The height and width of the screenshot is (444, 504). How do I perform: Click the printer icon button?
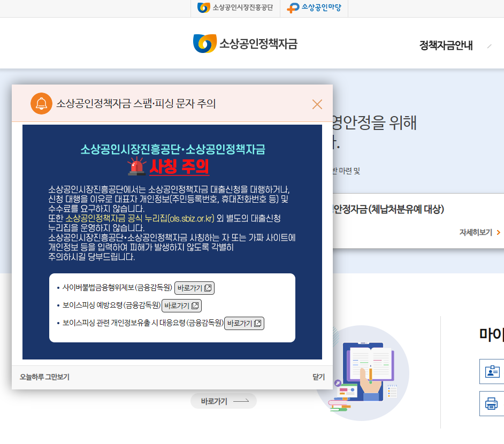pyautogui.click(x=492, y=403)
